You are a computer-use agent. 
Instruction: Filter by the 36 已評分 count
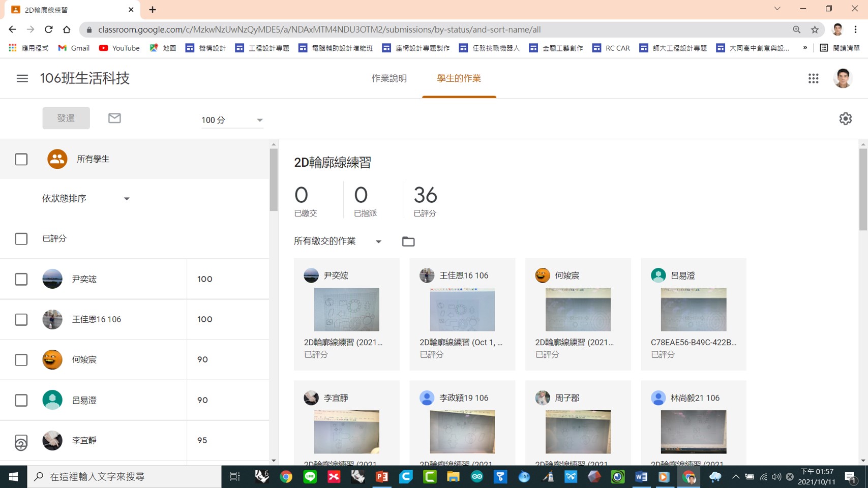coord(425,201)
